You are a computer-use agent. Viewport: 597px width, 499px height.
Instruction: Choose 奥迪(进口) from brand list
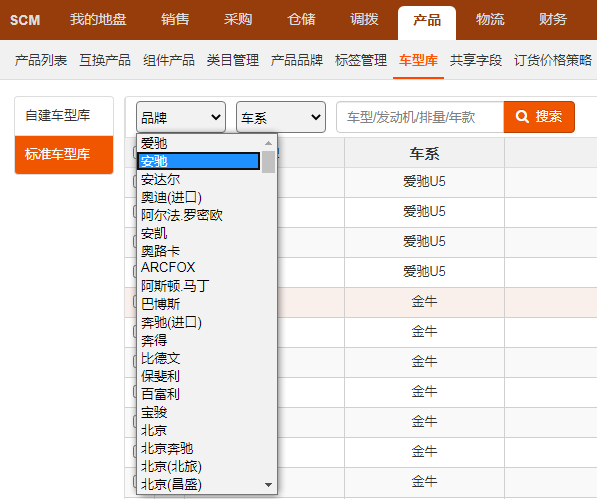pyautogui.click(x=199, y=197)
